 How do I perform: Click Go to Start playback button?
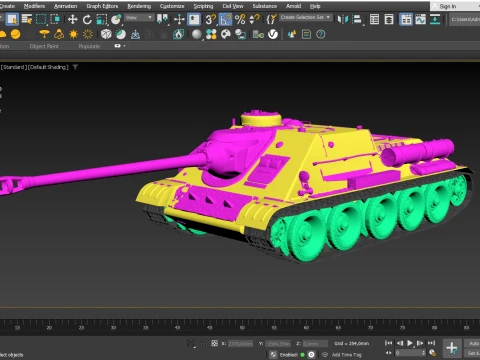click(388, 343)
